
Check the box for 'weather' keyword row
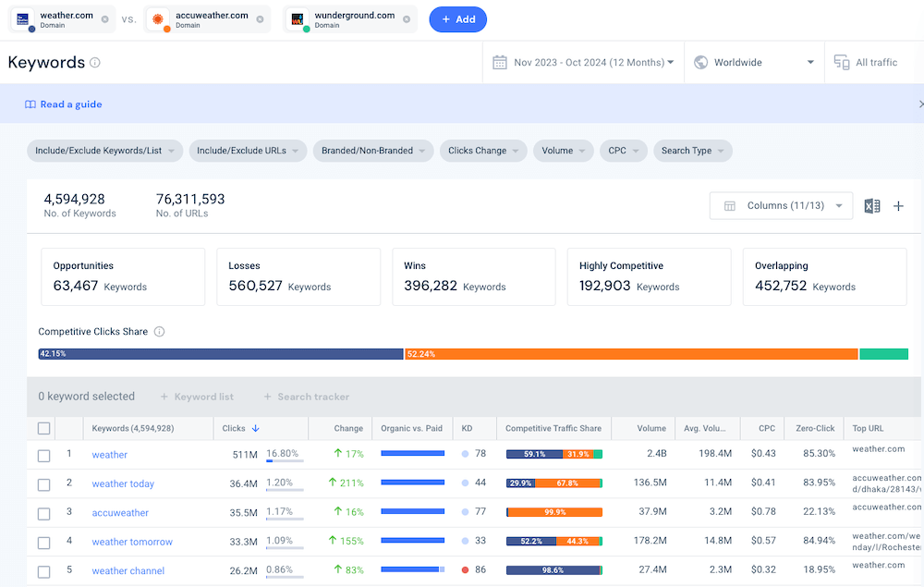(x=43, y=455)
